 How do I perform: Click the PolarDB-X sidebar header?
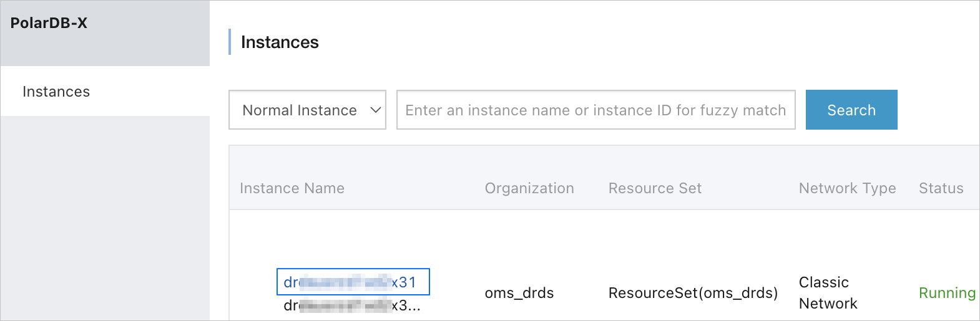pyautogui.click(x=49, y=24)
